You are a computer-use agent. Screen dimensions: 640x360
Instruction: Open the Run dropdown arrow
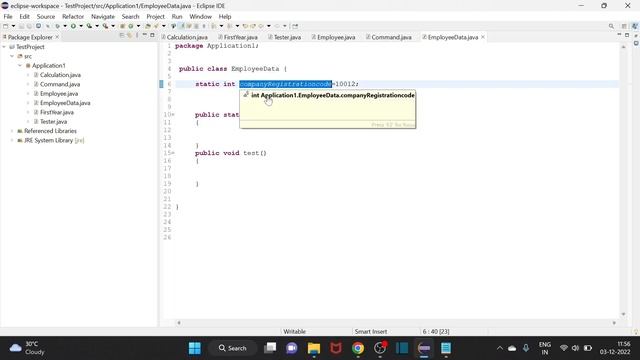point(81,26)
